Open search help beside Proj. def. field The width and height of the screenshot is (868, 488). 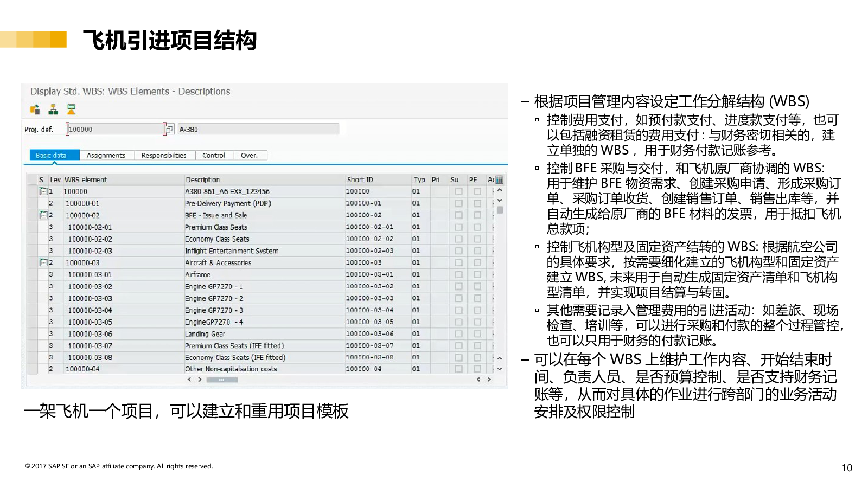(x=169, y=129)
